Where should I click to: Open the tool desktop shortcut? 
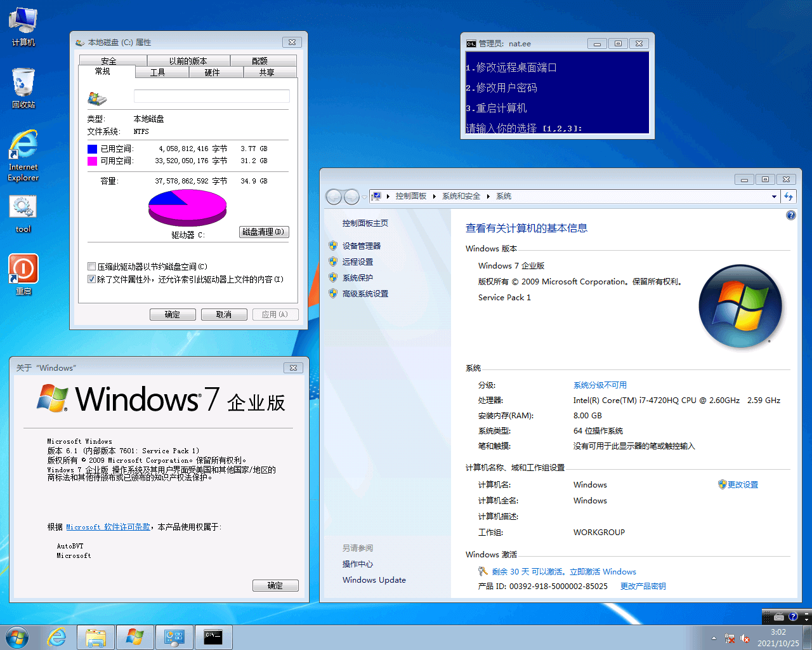pyautogui.click(x=23, y=213)
